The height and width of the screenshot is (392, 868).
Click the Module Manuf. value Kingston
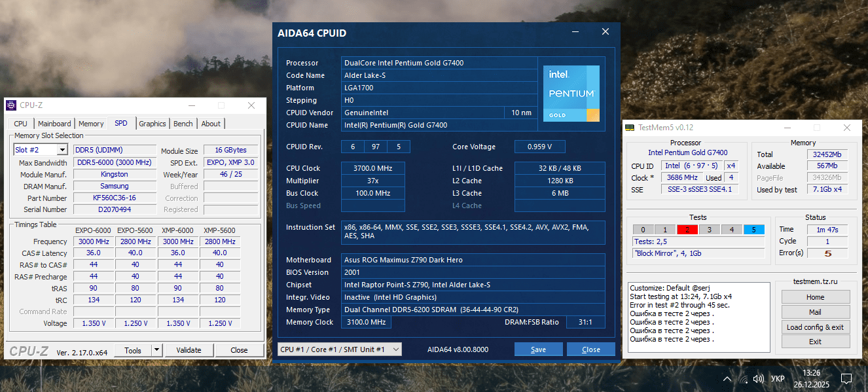[115, 175]
